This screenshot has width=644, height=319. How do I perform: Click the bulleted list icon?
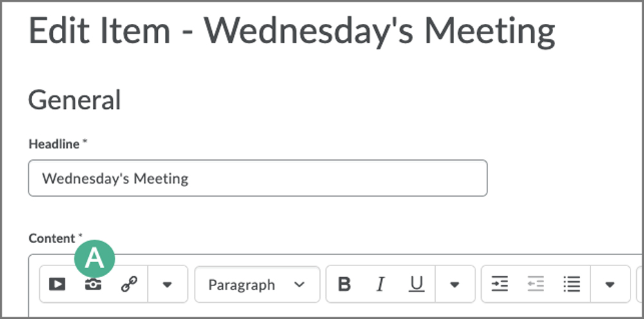click(572, 284)
